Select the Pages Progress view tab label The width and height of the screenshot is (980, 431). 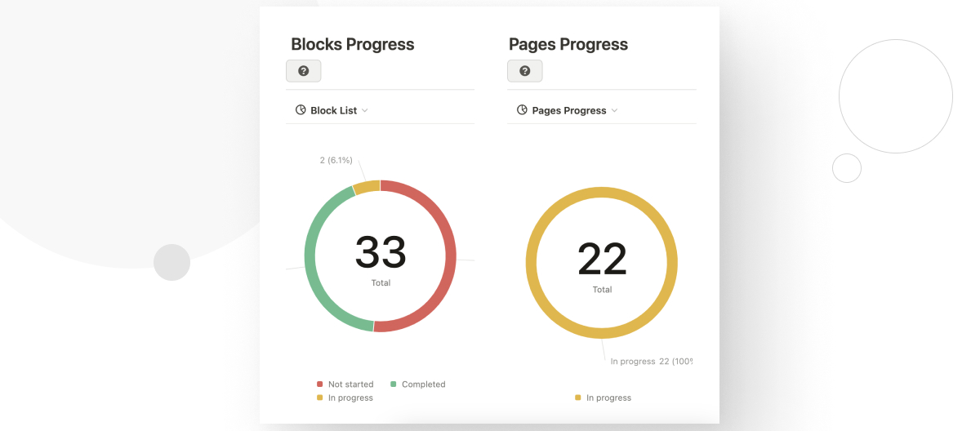point(569,110)
